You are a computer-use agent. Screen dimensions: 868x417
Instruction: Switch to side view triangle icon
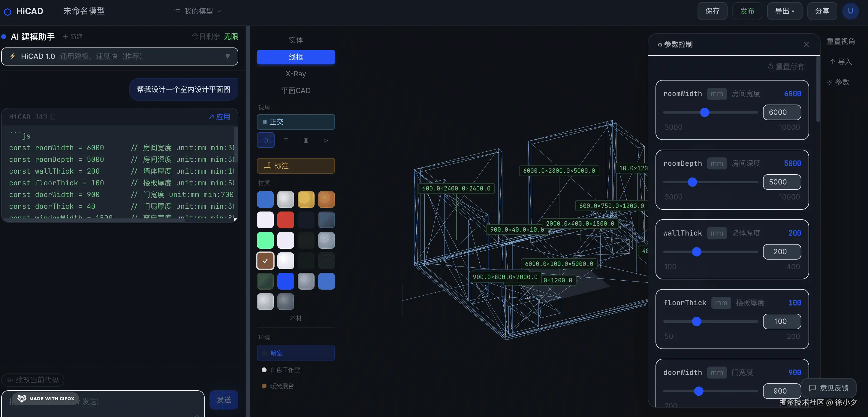tap(326, 140)
